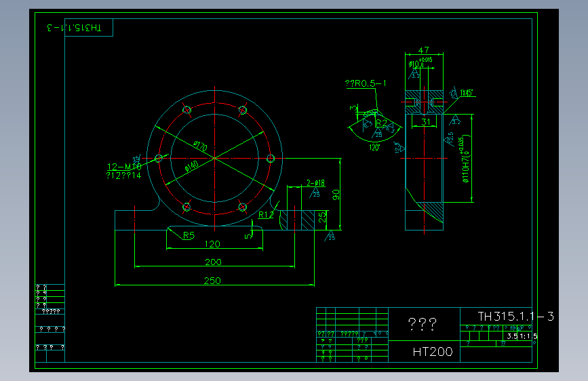Click the 47 width dimension on section view
The width and height of the screenshot is (588, 381).
click(x=424, y=50)
